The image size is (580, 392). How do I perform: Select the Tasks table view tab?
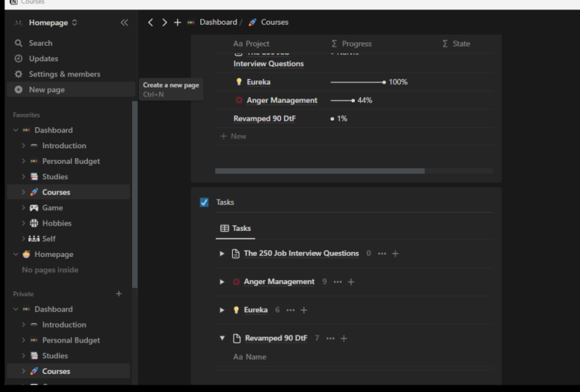[235, 228]
